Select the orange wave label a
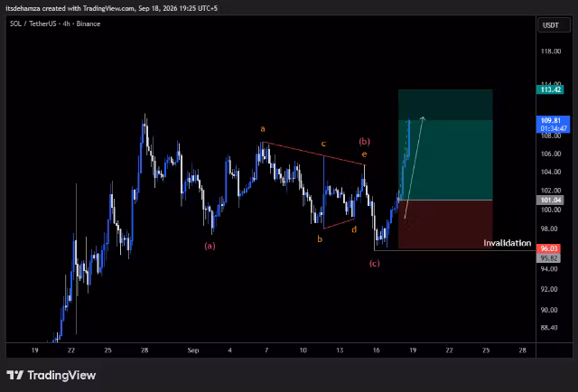Screen dimensions: 578x392 (263, 128)
